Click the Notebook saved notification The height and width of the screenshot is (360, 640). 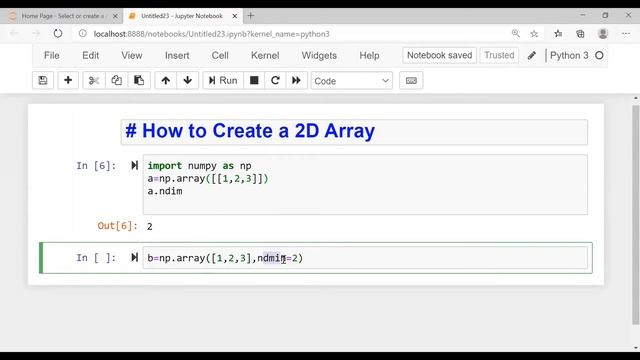click(440, 55)
